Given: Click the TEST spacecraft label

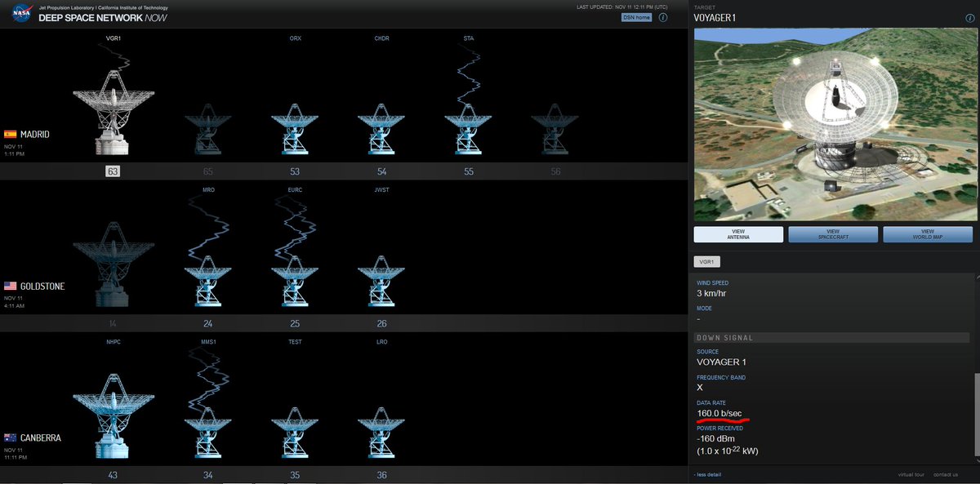Looking at the screenshot, I should coord(295,342).
